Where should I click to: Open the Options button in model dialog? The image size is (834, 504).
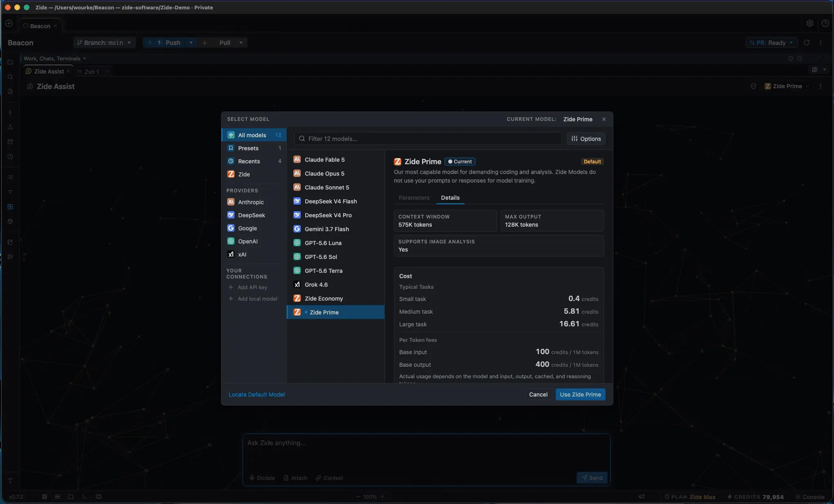coord(586,139)
